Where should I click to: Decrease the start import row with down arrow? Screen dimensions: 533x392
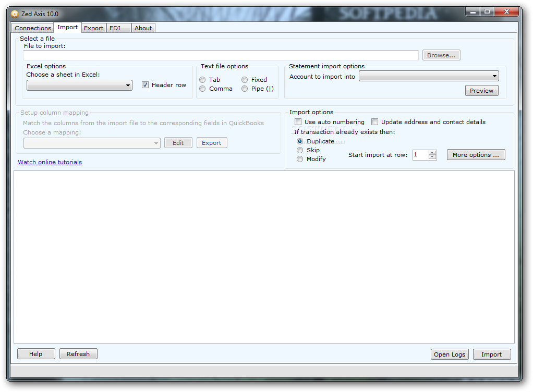click(x=432, y=157)
